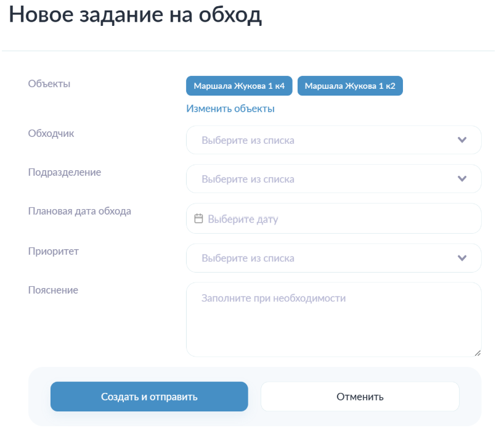Grab the resize handle of Пояснение textarea
This screenshot has width=504, height=433.
(477, 352)
